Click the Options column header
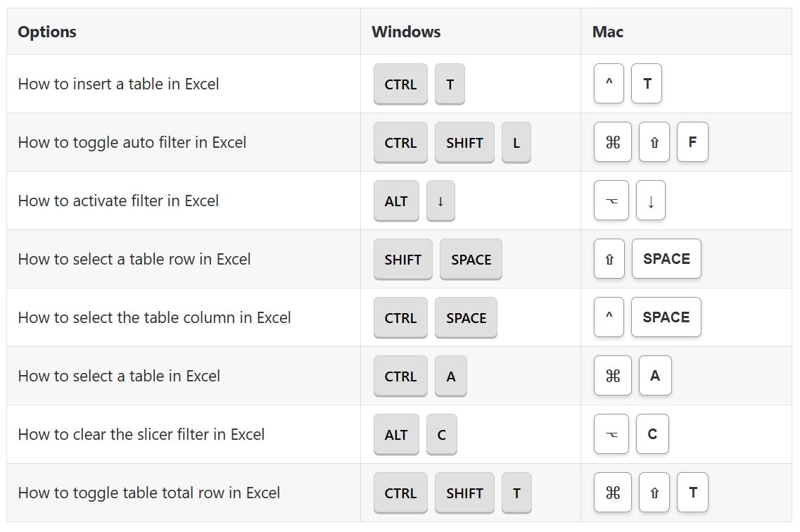800x532 pixels. 47,32
